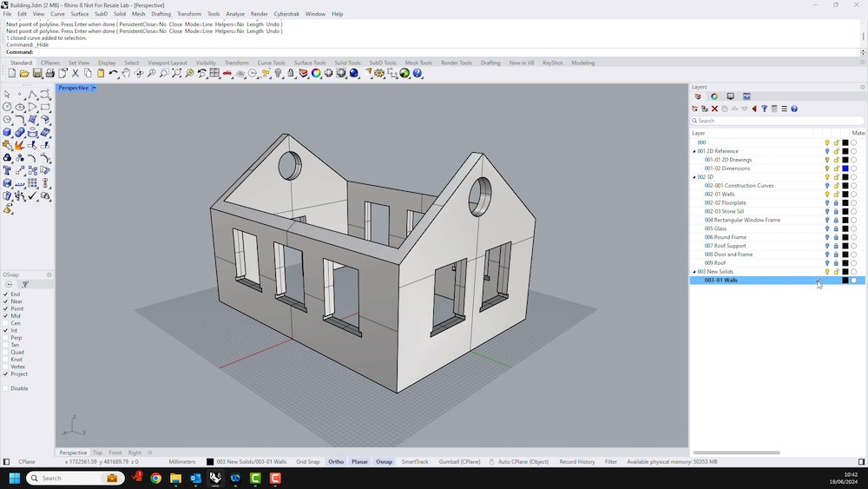Click the Print icon in Standard toolbar
The image size is (868, 489).
click(50, 74)
